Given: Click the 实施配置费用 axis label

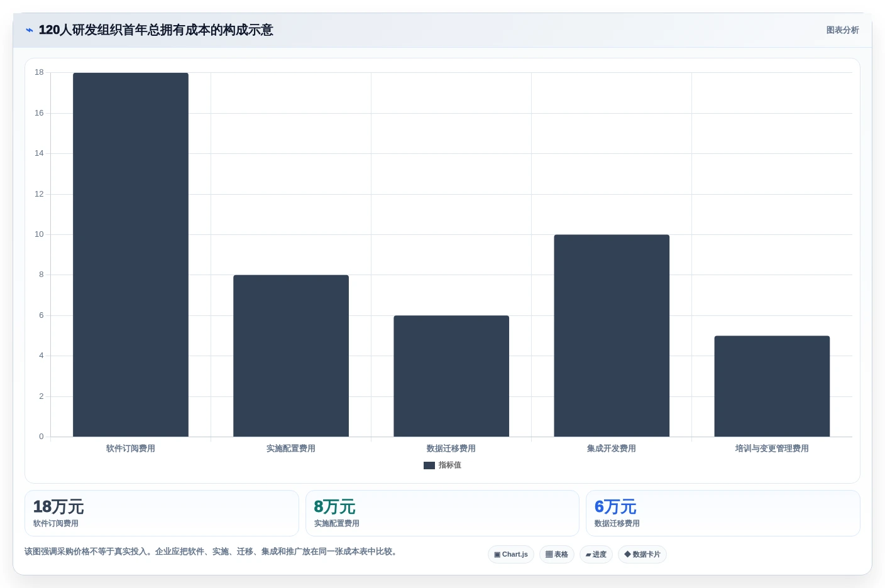Looking at the screenshot, I should (291, 449).
